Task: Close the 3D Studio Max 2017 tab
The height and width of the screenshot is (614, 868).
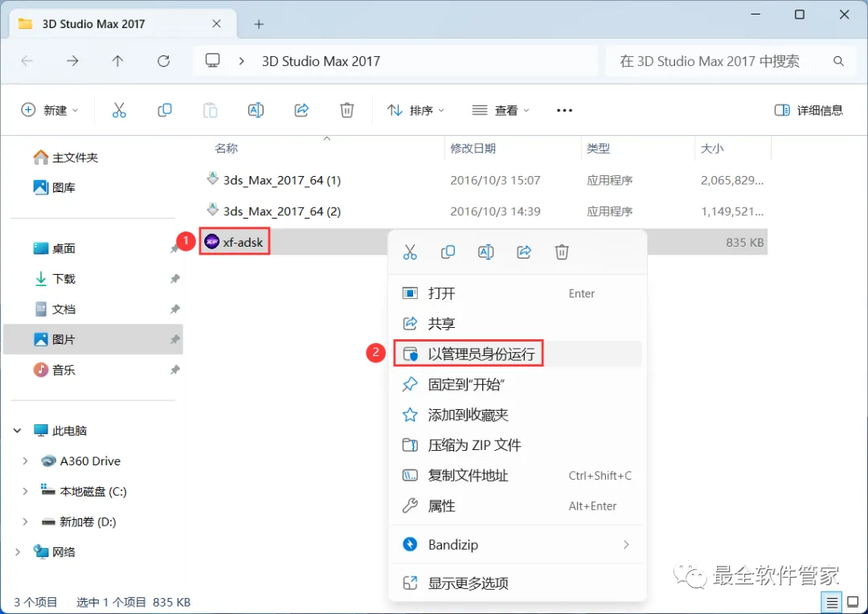Action: coord(216,24)
